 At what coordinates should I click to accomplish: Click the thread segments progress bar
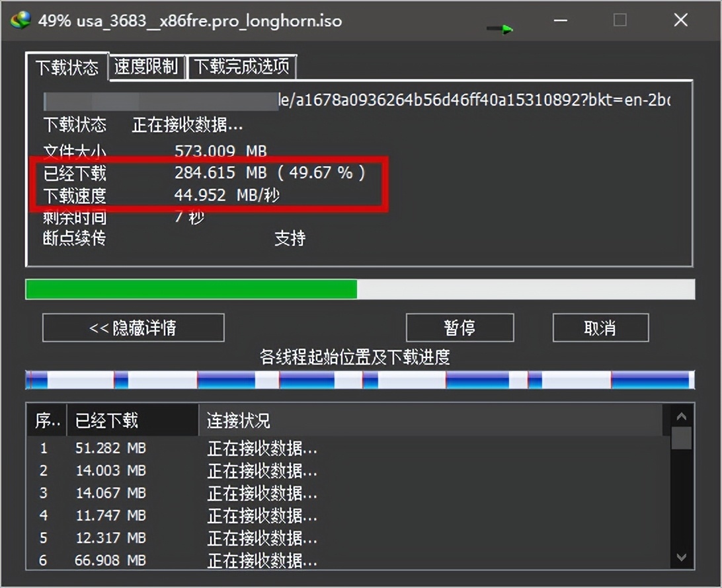360,380
